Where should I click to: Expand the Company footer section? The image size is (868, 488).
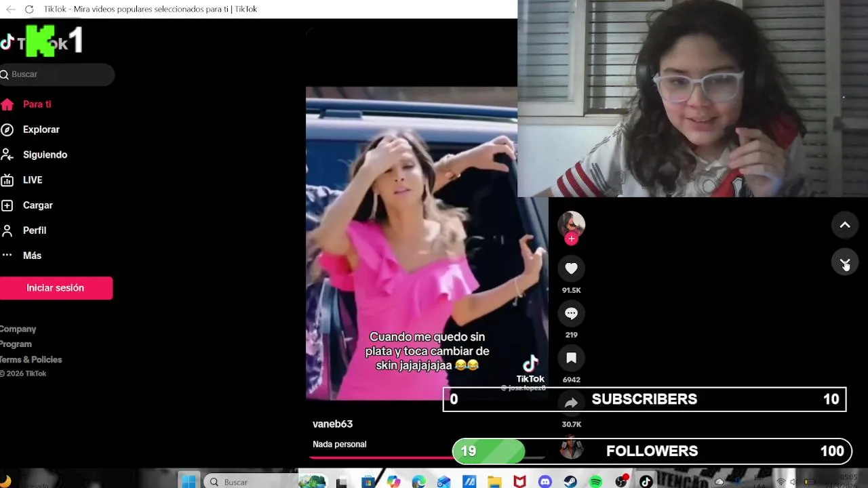18,329
